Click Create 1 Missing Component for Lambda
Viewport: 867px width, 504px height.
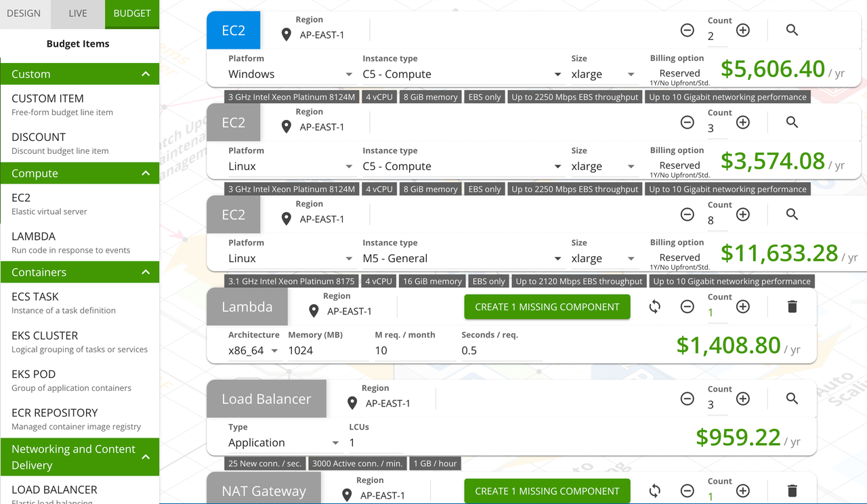547,307
